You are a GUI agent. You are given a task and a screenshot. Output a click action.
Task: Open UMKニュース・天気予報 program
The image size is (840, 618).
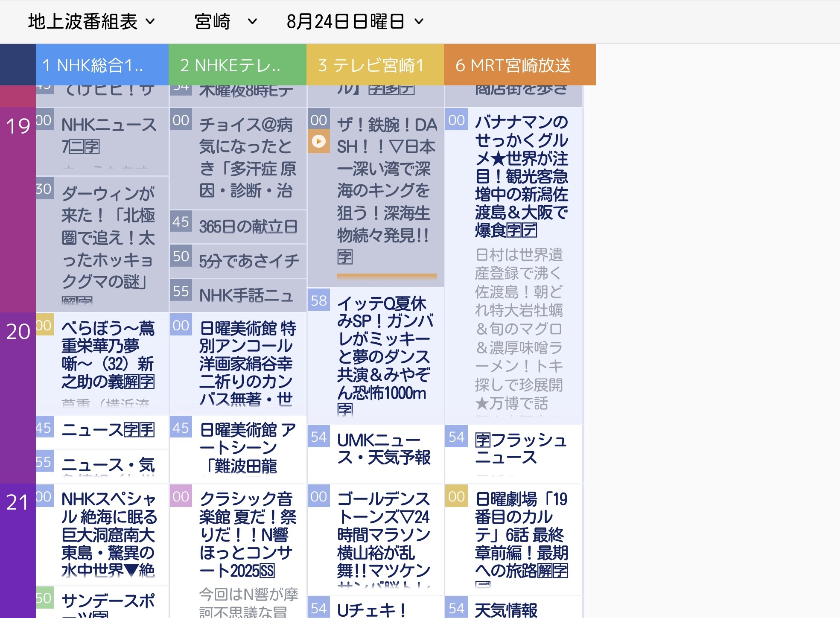click(x=376, y=454)
